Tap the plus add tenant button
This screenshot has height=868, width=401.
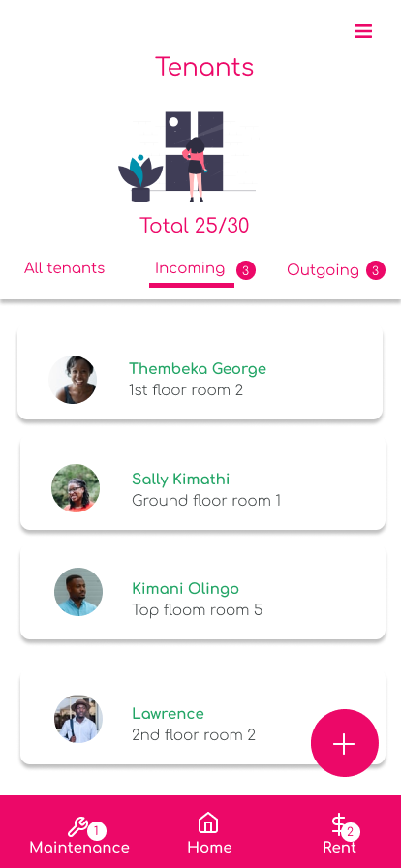(x=345, y=743)
